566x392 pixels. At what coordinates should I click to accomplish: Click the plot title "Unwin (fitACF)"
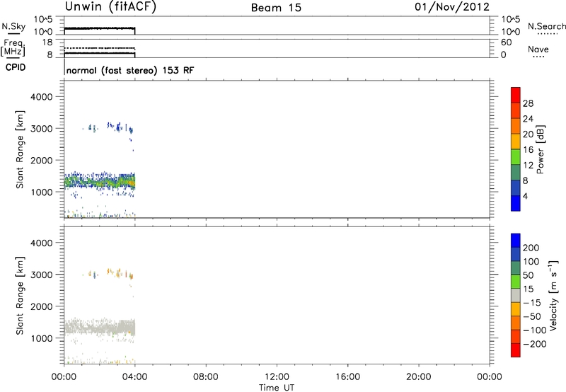pyautogui.click(x=110, y=6)
